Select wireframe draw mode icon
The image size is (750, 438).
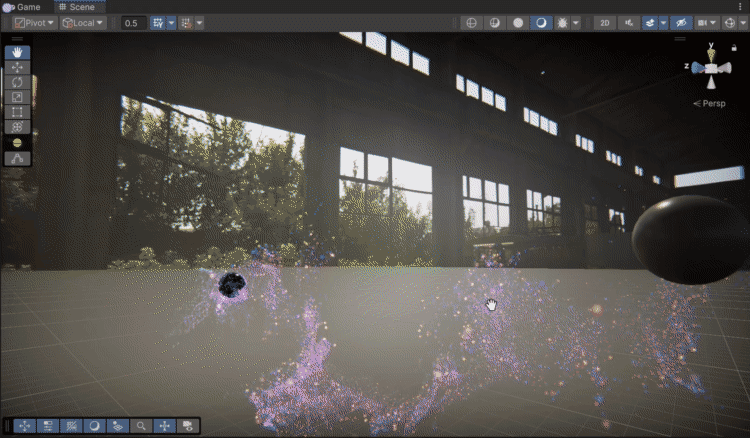471,22
